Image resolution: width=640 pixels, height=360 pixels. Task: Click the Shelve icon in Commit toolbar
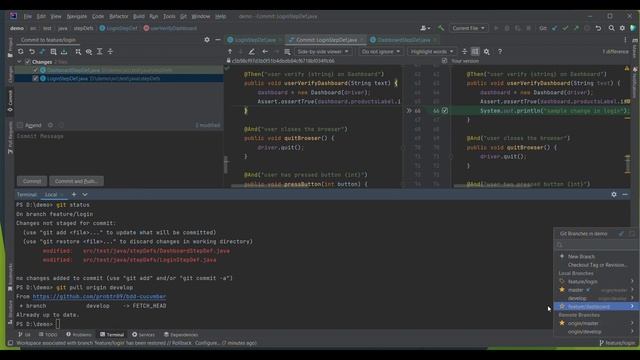[x=64, y=52]
